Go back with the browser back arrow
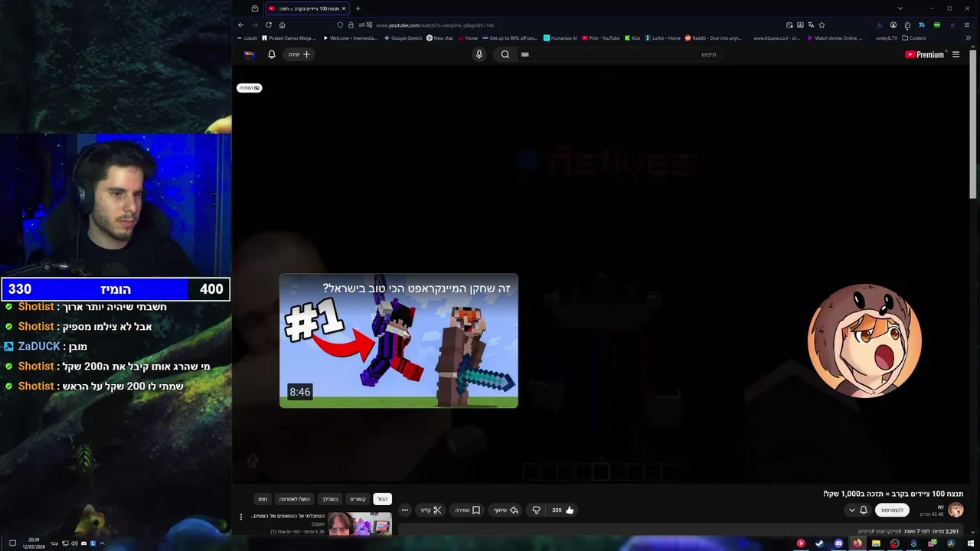Screen dimensions: 980x551 (x=241, y=24)
